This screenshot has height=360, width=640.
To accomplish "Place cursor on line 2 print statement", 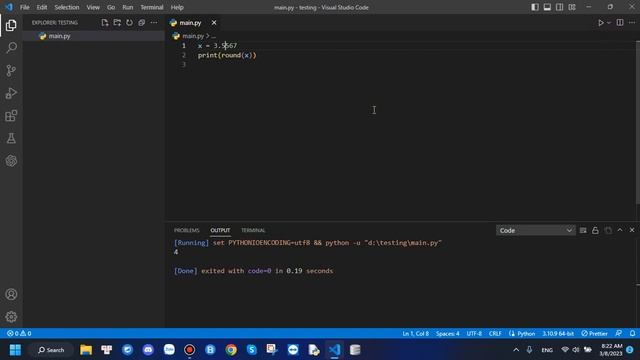I will pos(227,55).
